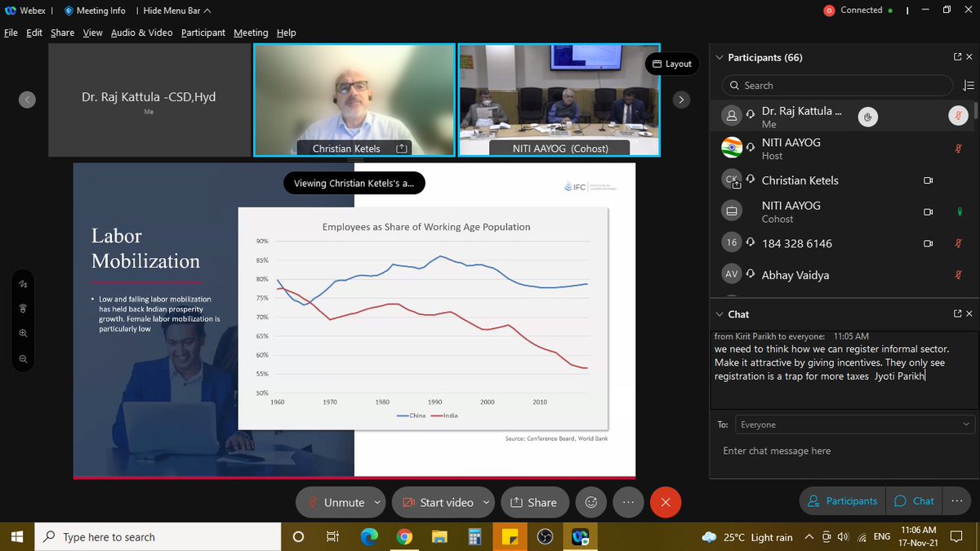Click the green mic for NITI AAYOG Cohost
The width and height of the screenshot is (980, 551).
point(959,211)
